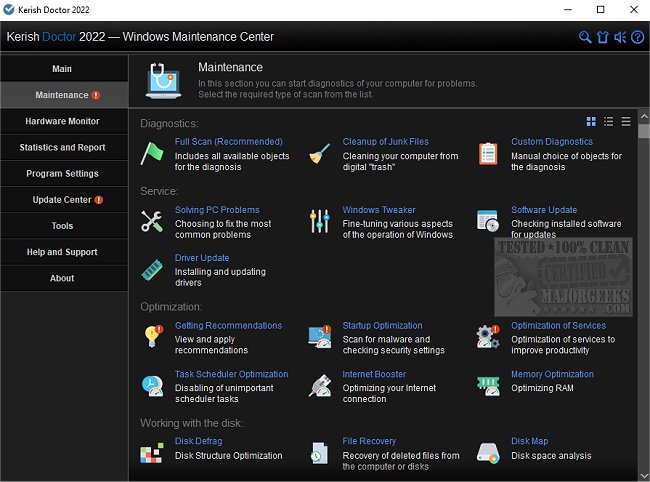Click the clock Task Scheduler Optimization icon

[x=152, y=385]
